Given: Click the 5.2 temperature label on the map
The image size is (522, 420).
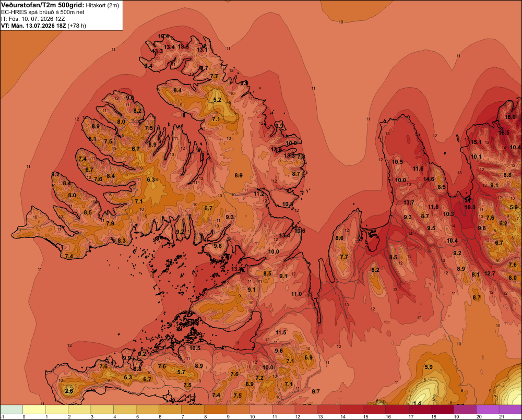Looking at the screenshot, I should tap(217, 100).
